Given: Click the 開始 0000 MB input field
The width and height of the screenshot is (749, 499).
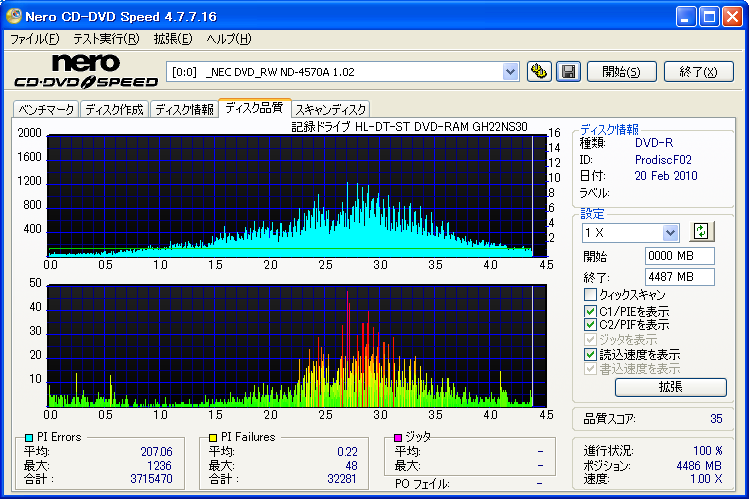Looking at the screenshot, I should tap(679, 256).
